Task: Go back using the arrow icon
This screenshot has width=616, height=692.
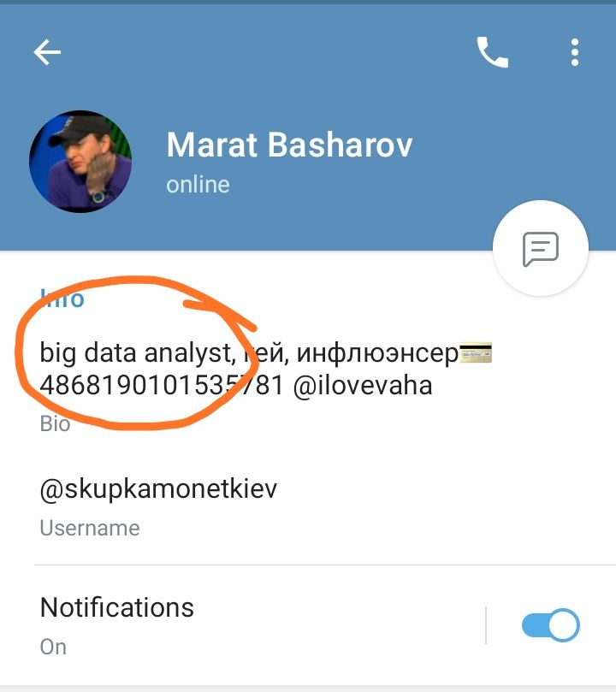Action: coord(47,52)
